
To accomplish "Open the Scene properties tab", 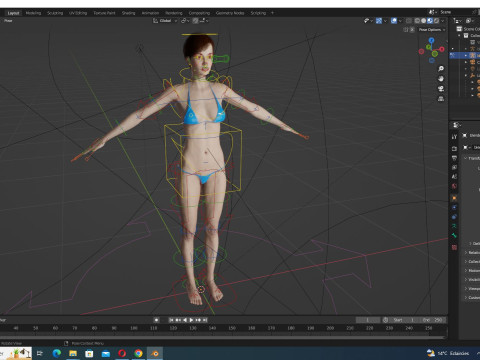I will tap(454, 177).
